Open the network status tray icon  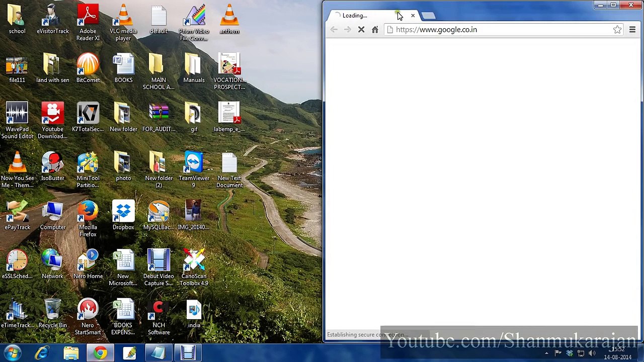[x=581, y=353]
